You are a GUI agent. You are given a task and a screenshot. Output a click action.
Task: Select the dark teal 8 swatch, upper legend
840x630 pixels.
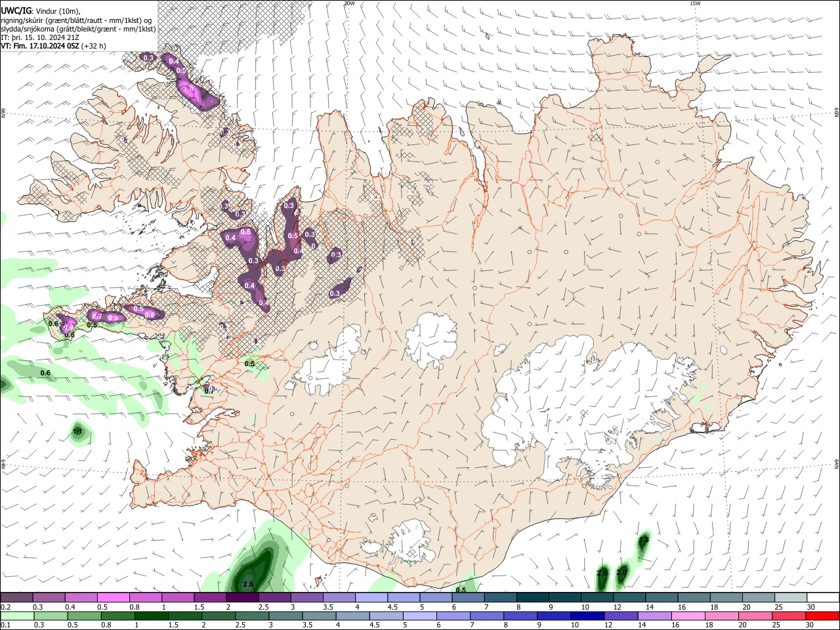point(533,597)
